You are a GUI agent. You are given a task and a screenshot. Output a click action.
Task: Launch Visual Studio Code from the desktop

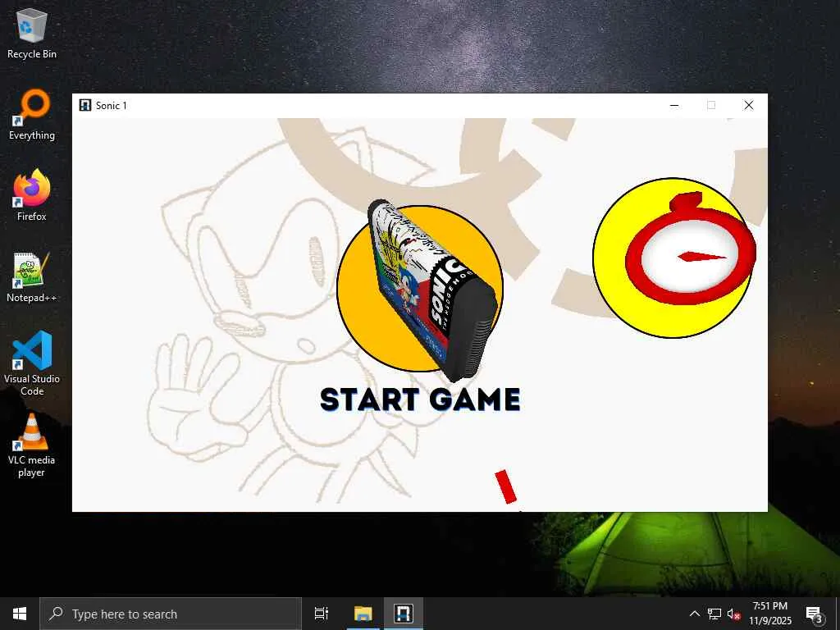point(32,363)
